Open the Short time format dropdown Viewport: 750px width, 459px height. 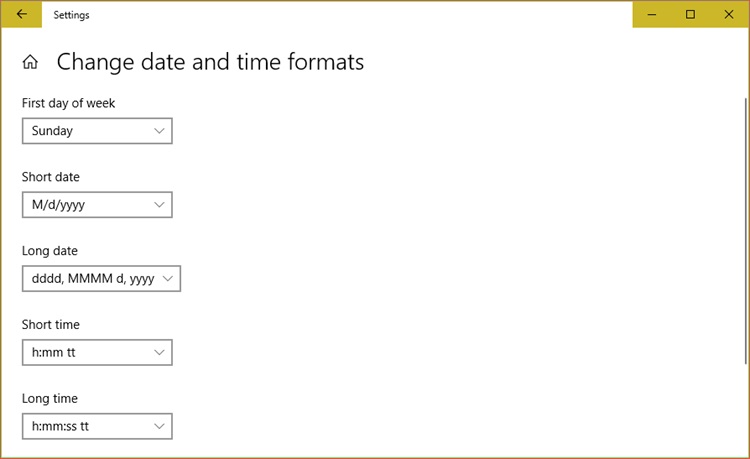coord(97,353)
